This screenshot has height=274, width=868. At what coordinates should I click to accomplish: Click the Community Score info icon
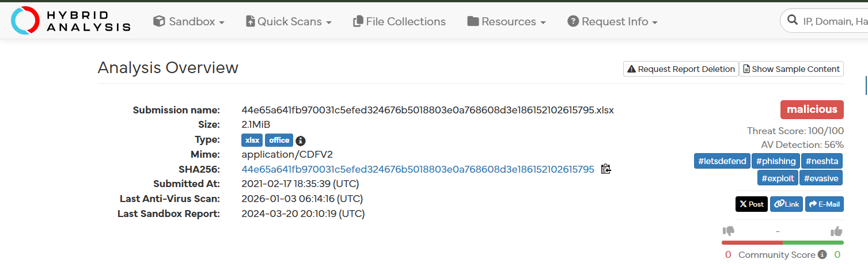[822, 254]
